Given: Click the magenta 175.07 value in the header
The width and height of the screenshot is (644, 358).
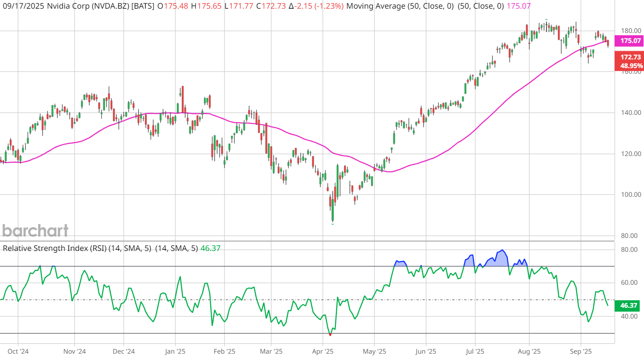Looking at the screenshot, I should tap(518, 6).
